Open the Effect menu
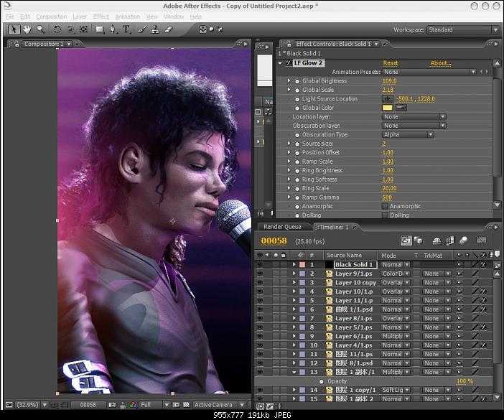The width and height of the screenshot is (504, 420). (x=101, y=17)
